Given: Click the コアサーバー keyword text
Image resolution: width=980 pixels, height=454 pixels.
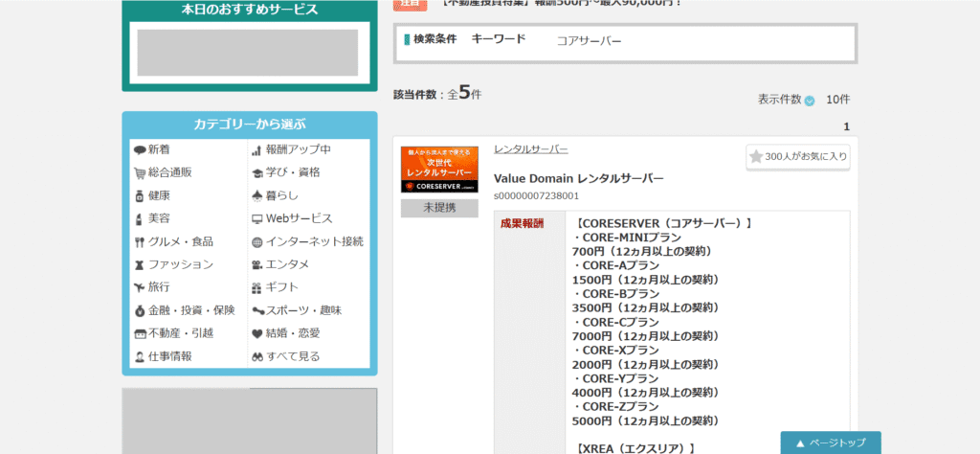Looking at the screenshot, I should click(x=589, y=41).
